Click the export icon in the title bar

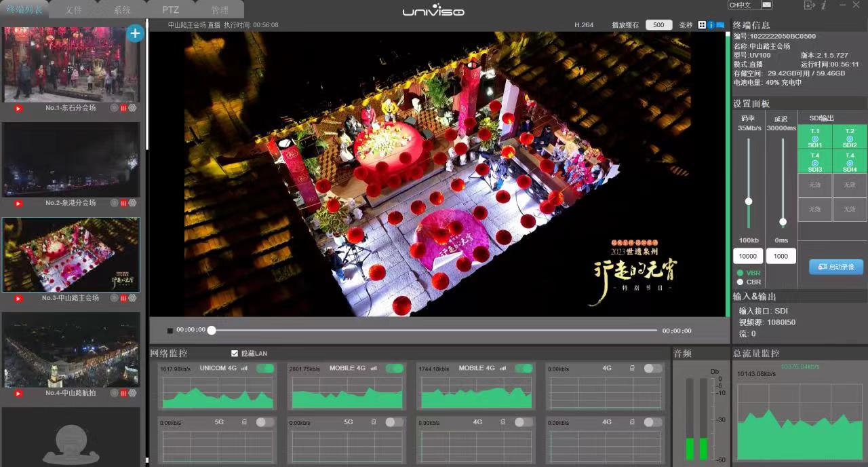(x=809, y=5)
